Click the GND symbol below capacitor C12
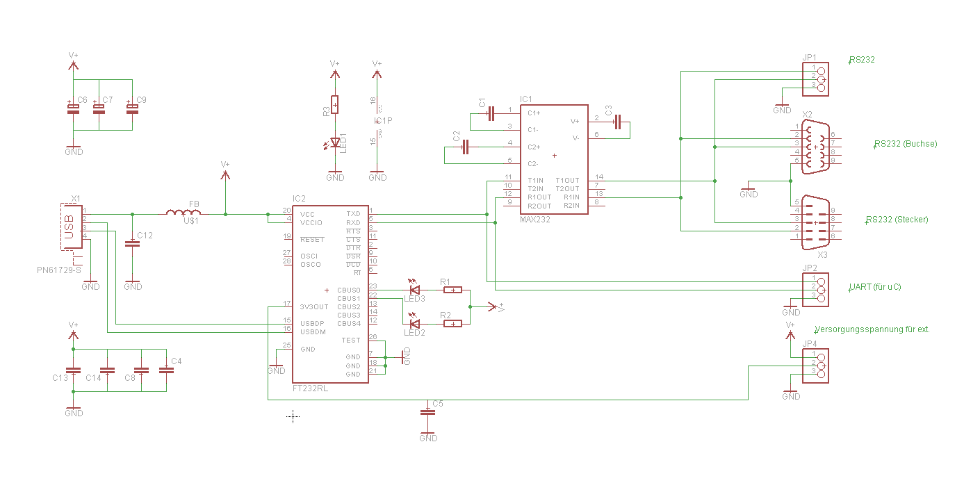Screen dimensions: 980x492 [x=132, y=284]
